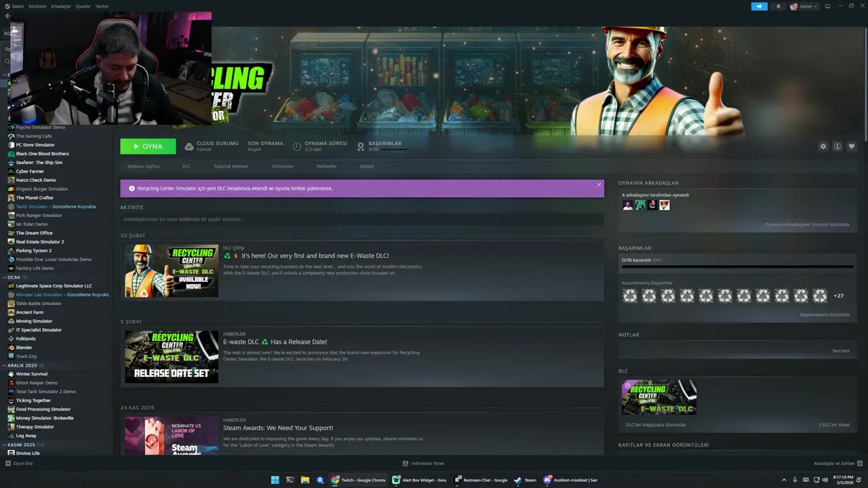Click the Cyber Farmer game icon
868x488 pixels.
[11, 171]
